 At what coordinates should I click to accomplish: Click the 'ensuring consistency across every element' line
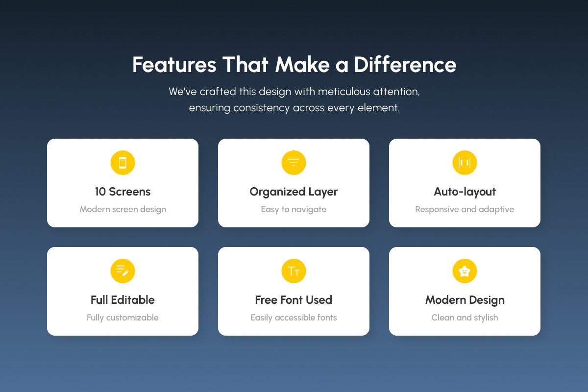[294, 108]
